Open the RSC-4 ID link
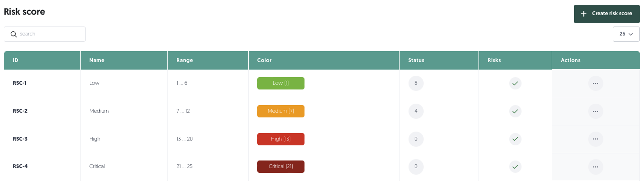Screen dimensions: 644x187 coord(20,167)
